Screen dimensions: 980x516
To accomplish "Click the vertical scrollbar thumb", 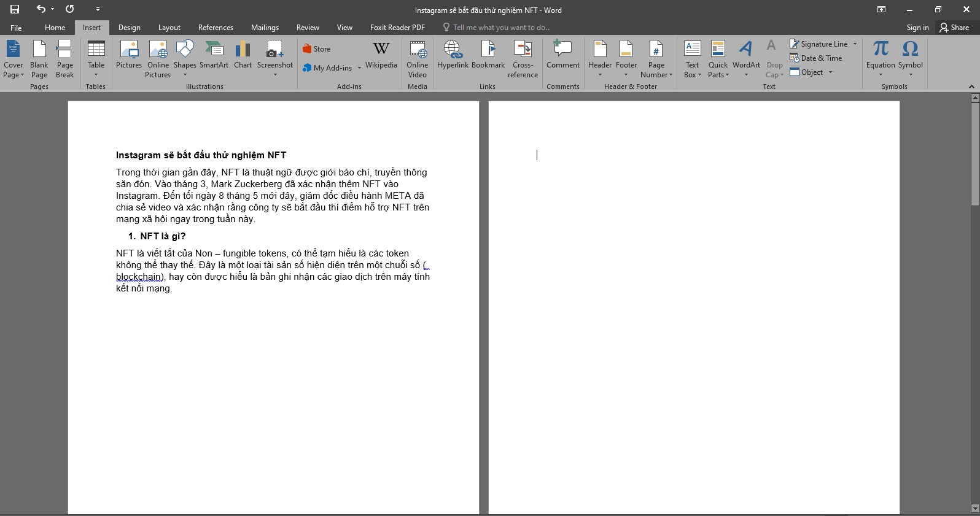I will 974,154.
